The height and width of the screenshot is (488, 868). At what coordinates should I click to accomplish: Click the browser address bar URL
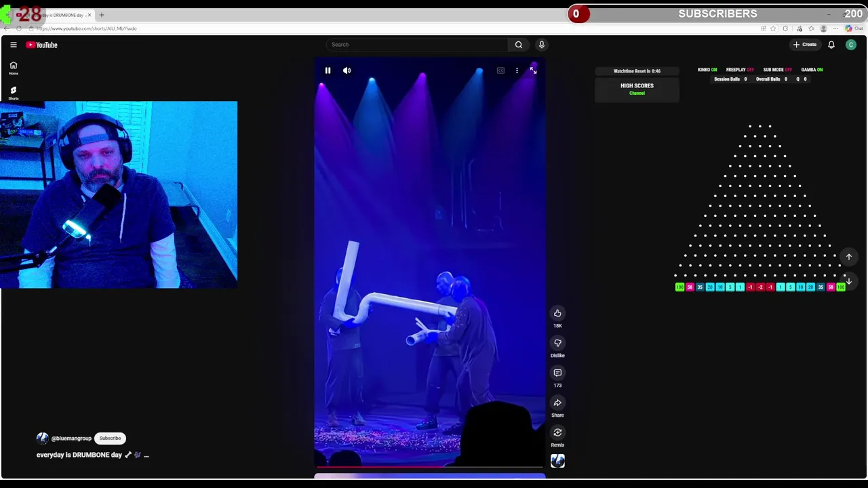tap(87, 28)
